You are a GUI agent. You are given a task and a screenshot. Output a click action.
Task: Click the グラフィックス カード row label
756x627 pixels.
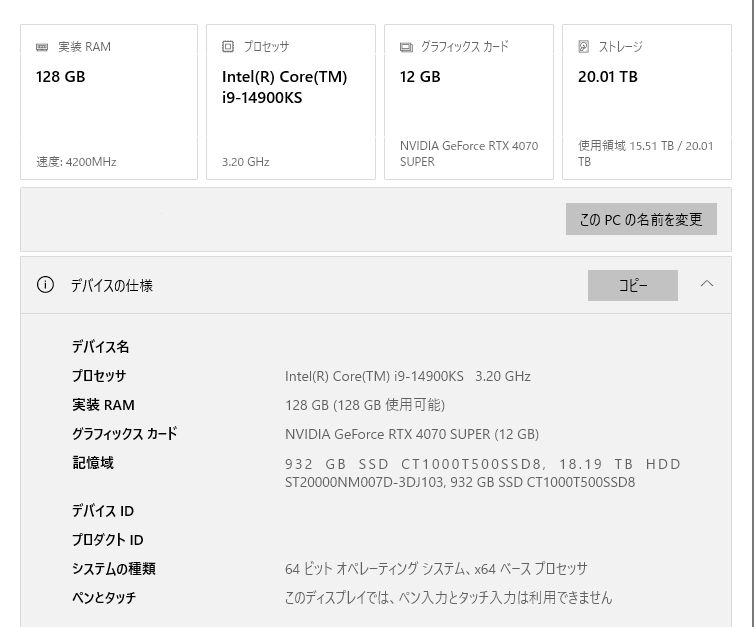(124, 434)
